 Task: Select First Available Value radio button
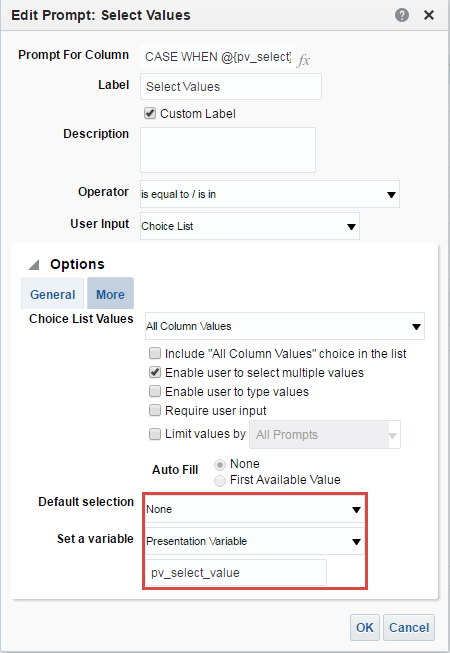(x=220, y=481)
